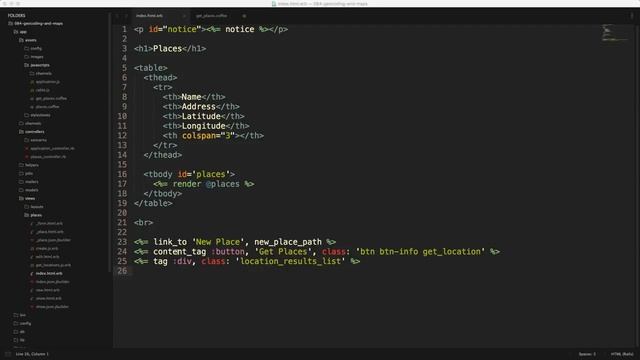This screenshot has width=640, height=360.
Task: Open index.html.erb in sidebar file list
Action: pyautogui.click(x=49, y=273)
